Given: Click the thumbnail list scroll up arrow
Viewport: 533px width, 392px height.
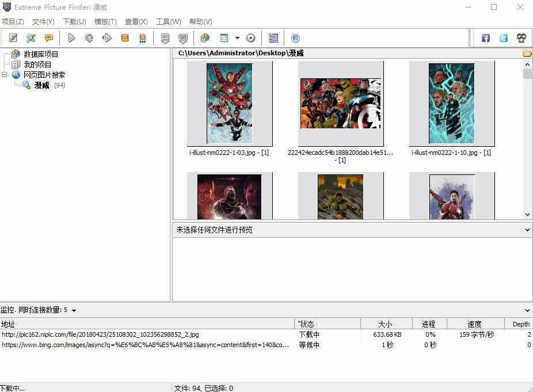Looking at the screenshot, I should [528, 64].
